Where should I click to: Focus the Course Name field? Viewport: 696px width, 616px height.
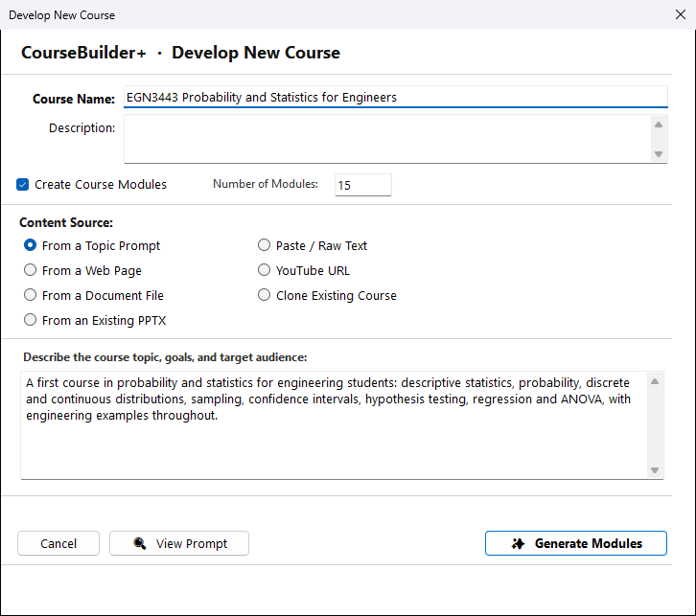396,97
